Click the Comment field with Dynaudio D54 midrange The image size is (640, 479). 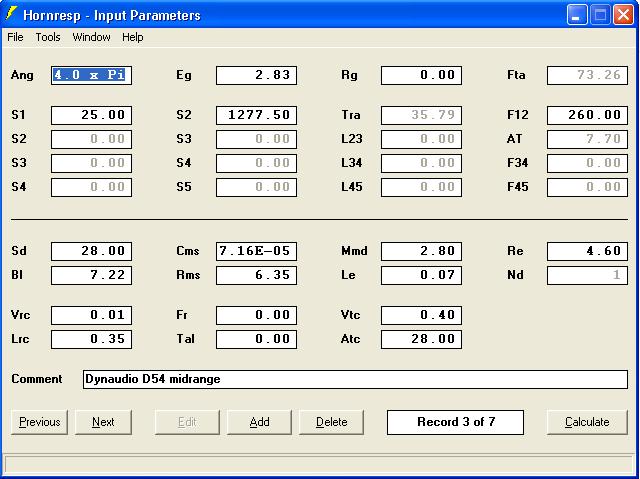coord(355,379)
